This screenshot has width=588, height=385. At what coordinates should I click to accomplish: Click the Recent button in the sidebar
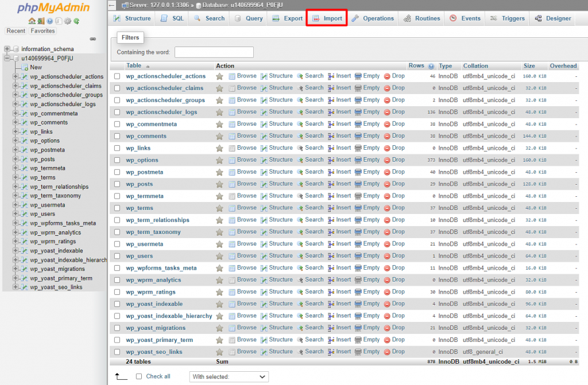pos(16,31)
